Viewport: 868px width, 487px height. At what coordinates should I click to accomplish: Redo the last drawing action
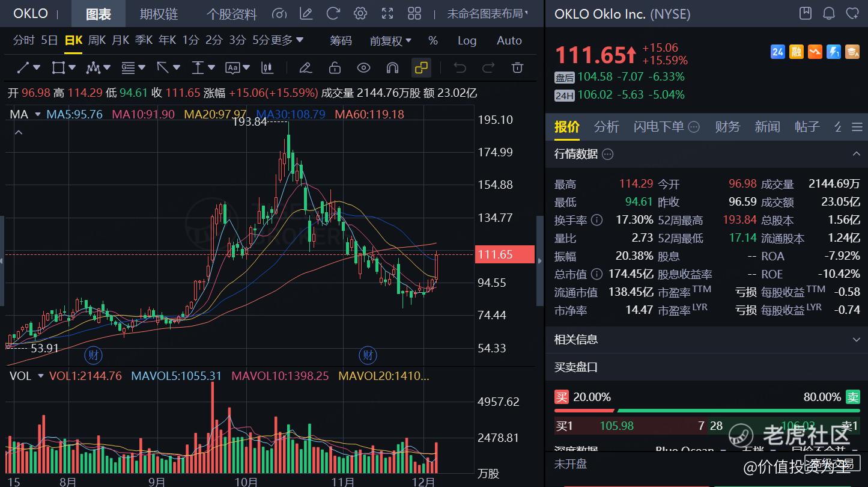(x=488, y=68)
